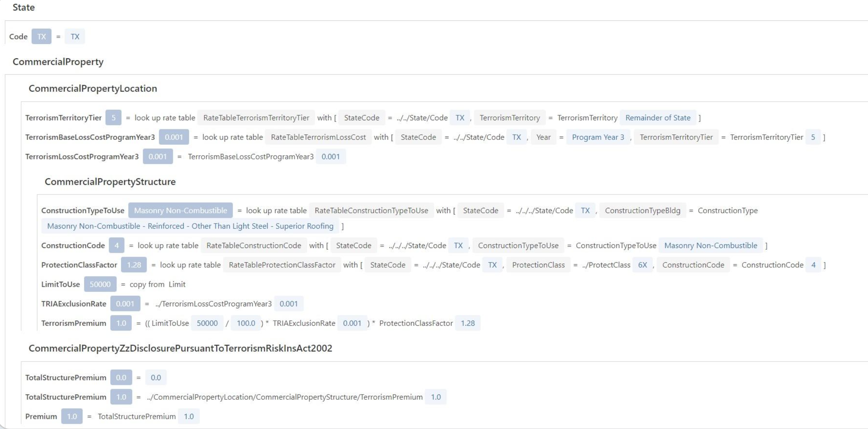This screenshot has width=868, height=429.
Task: Click the TerrorismRiskInsAct2002 disclosure heading
Action: click(180, 348)
